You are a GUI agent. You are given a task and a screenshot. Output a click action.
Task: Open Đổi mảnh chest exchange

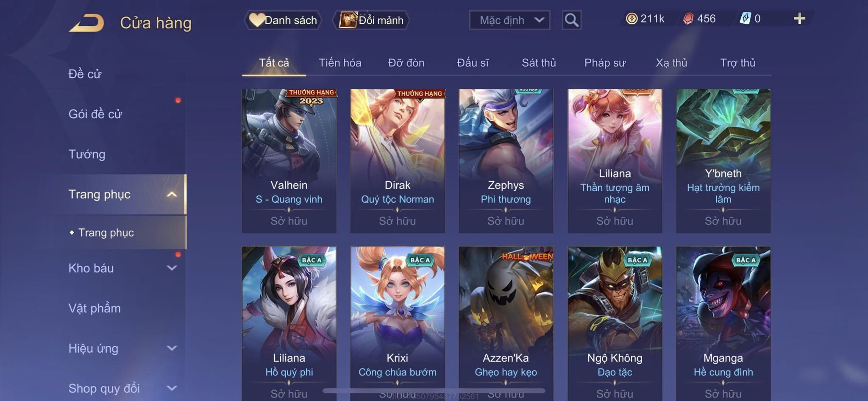(372, 20)
